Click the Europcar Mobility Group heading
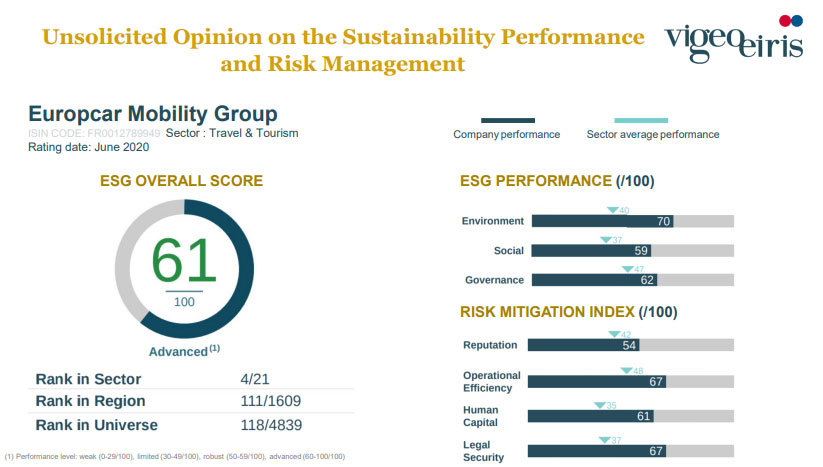Screen dimensions: 823x467 [x=153, y=114]
